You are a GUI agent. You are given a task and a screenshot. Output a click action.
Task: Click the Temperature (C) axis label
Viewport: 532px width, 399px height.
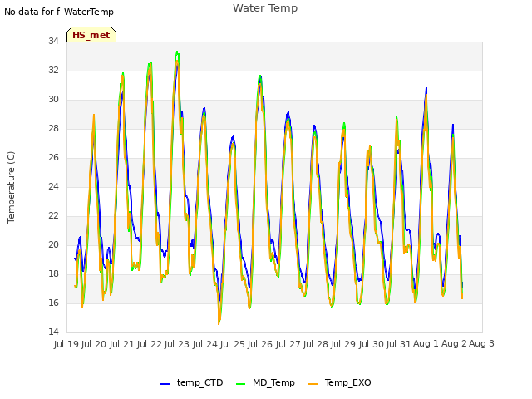tap(11, 187)
